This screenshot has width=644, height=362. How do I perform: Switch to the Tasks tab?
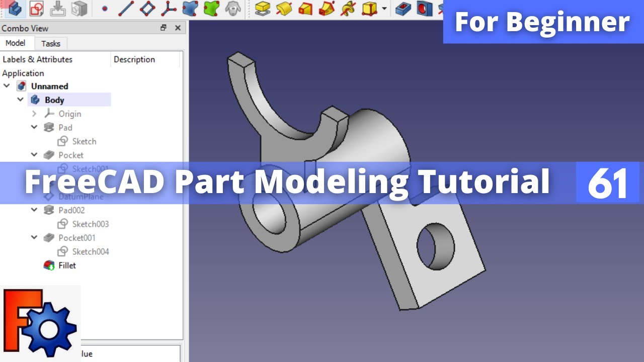click(51, 44)
